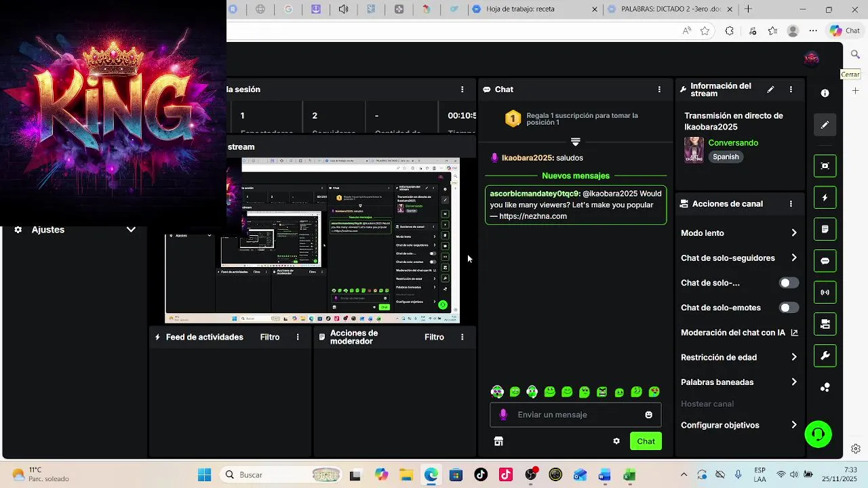The height and width of the screenshot is (488, 868).
Task: Add this page to favorites star
Action: tap(705, 30)
